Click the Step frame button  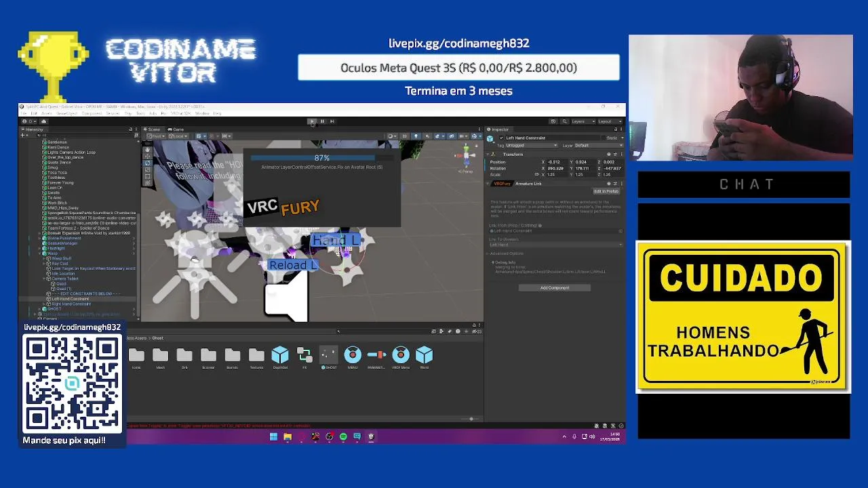[x=332, y=121]
